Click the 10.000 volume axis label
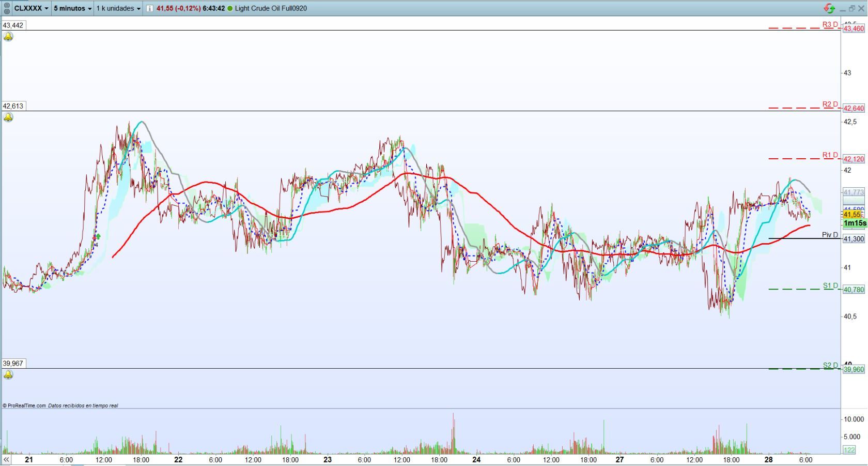868x466 pixels. click(x=854, y=419)
